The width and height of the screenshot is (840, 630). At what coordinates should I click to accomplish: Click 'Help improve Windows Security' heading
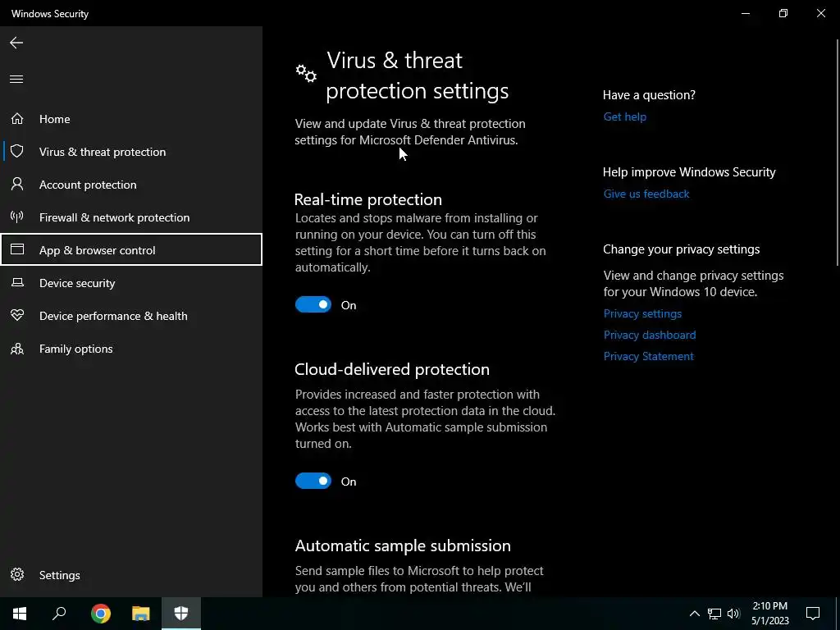[x=689, y=172]
